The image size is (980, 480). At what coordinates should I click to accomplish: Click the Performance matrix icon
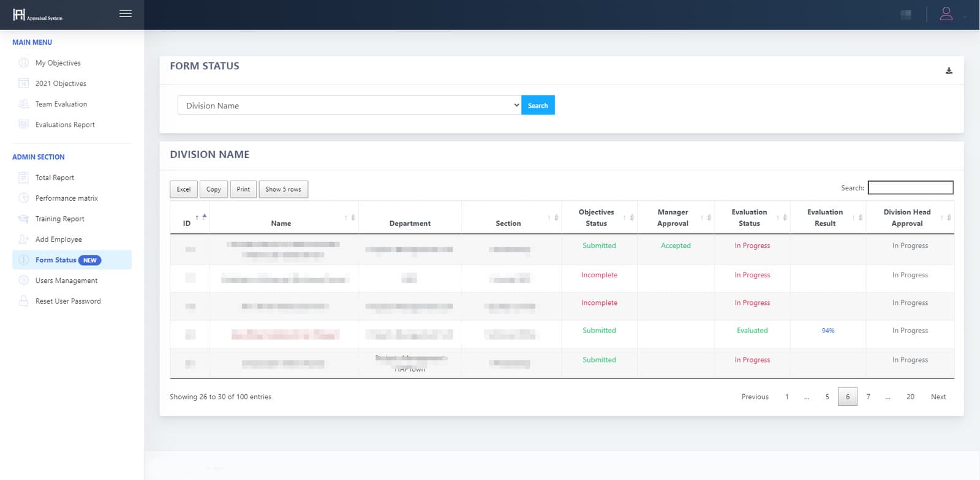(x=24, y=198)
